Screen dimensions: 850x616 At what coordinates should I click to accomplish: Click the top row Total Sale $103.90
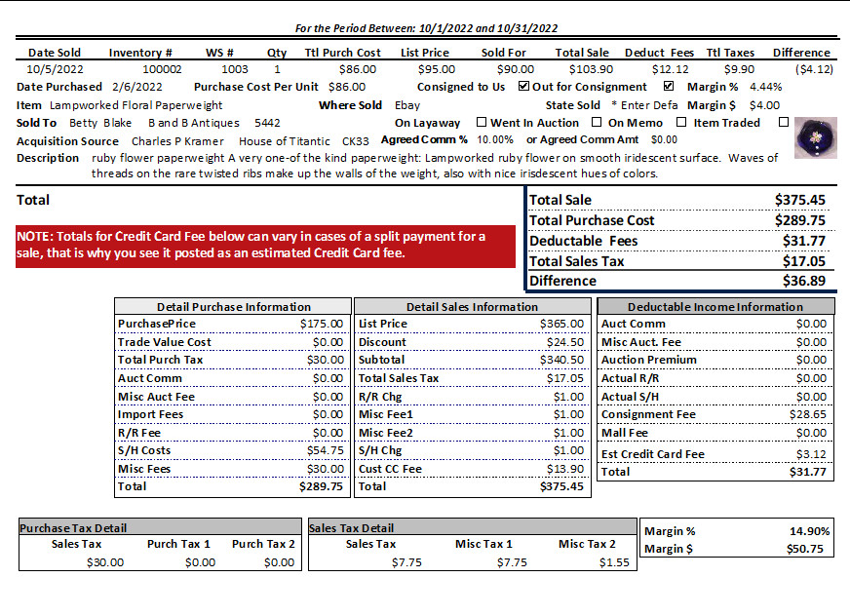591,69
